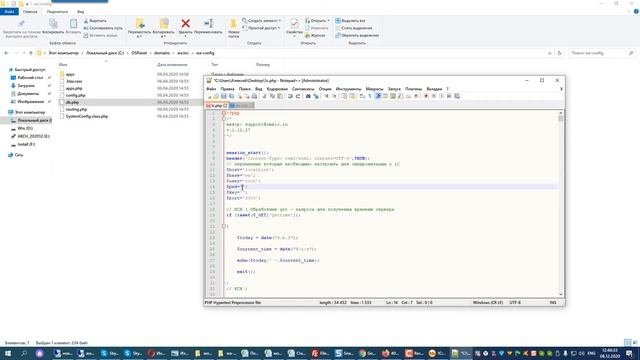Screen dimensions: 640x360
Task: Toggle Word Wrap in Notepad++ toolbar
Action: (362, 96)
